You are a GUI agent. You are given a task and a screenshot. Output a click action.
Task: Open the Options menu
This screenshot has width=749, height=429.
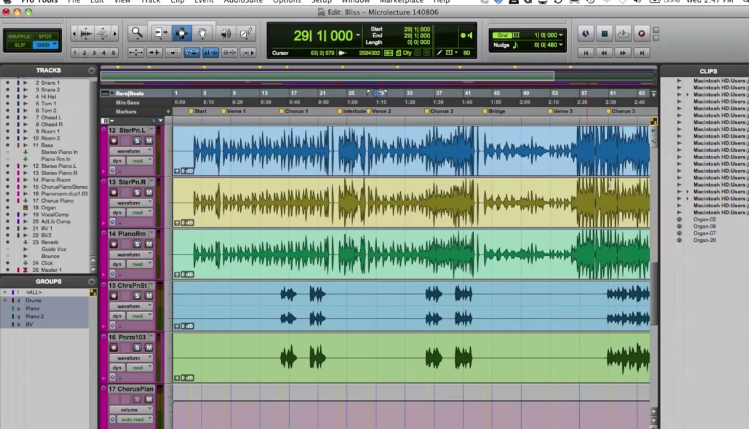click(287, 2)
